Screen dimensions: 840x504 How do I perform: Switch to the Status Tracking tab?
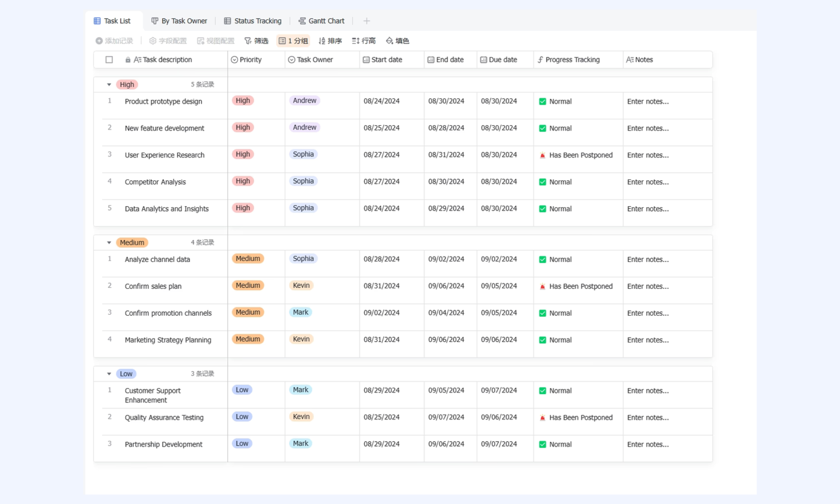[253, 21]
